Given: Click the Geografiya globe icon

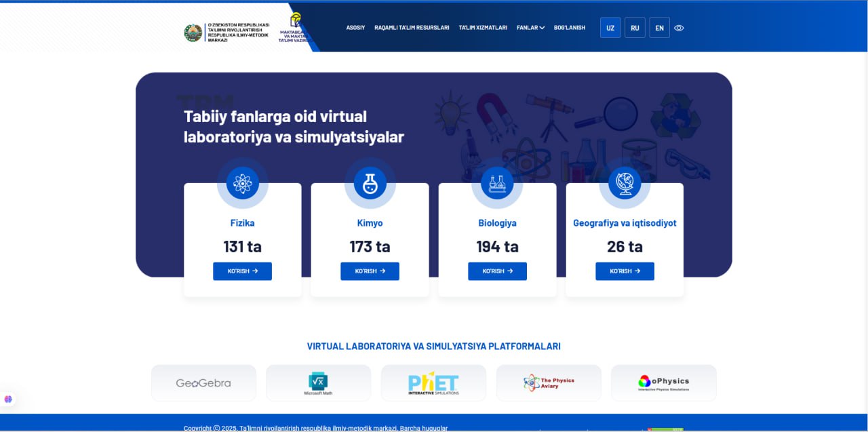Looking at the screenshot, I should click(625, 183).
